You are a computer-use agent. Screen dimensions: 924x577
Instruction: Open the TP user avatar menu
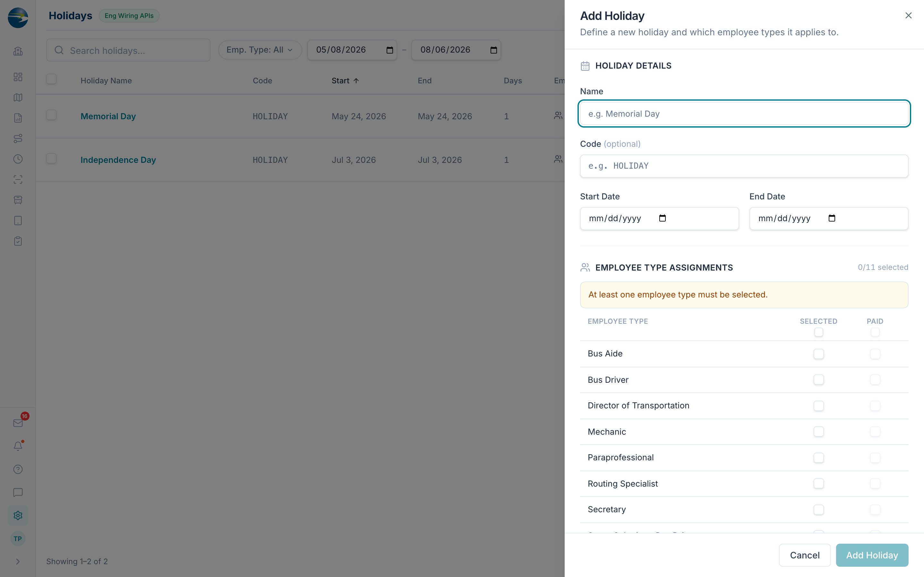18,539
